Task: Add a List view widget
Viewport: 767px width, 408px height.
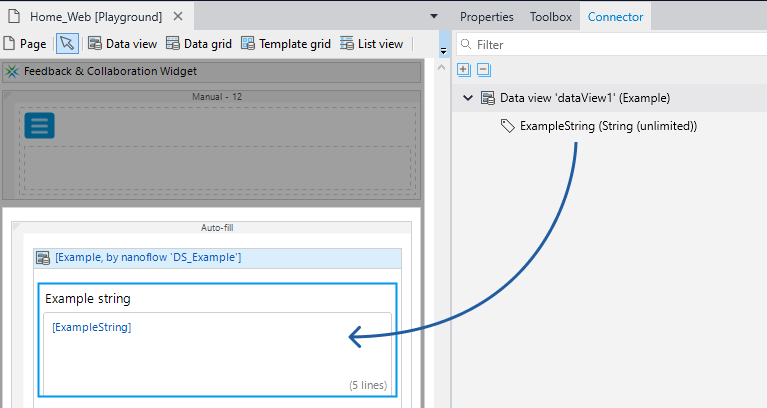Action: tap(372, 44)
